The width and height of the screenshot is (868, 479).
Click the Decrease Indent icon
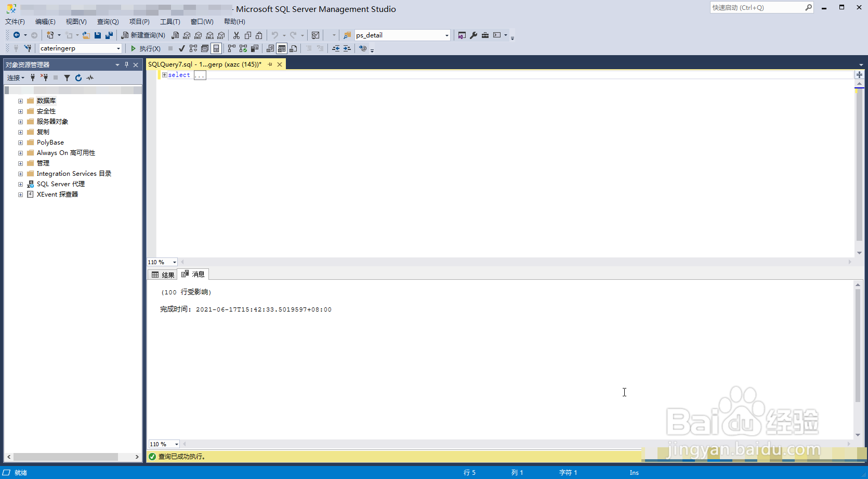pos(336,48)
